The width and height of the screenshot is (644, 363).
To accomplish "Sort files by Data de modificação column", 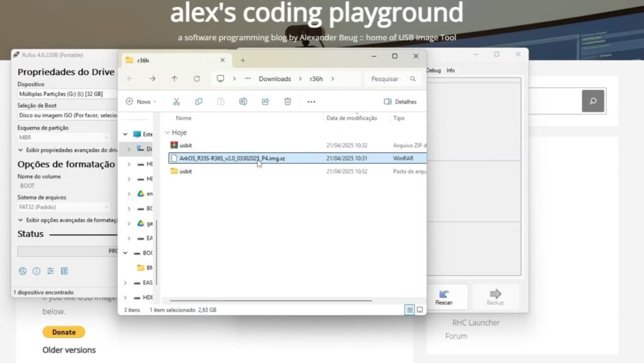I will click(352, 118).
